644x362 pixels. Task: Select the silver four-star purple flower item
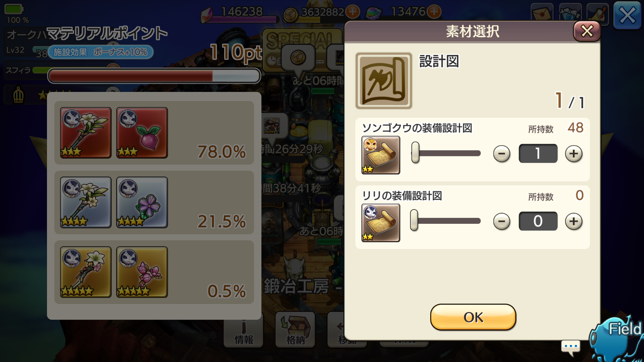[142, 202]
